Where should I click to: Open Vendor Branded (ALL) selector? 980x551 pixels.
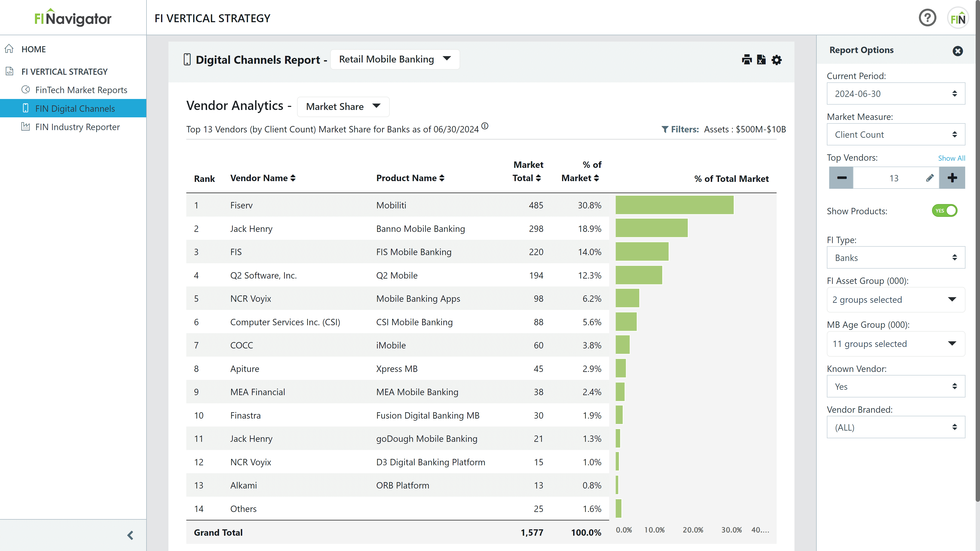896,427
